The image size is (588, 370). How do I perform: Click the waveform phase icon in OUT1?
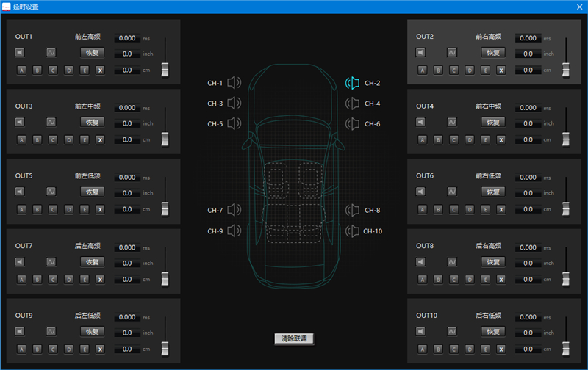51,52
